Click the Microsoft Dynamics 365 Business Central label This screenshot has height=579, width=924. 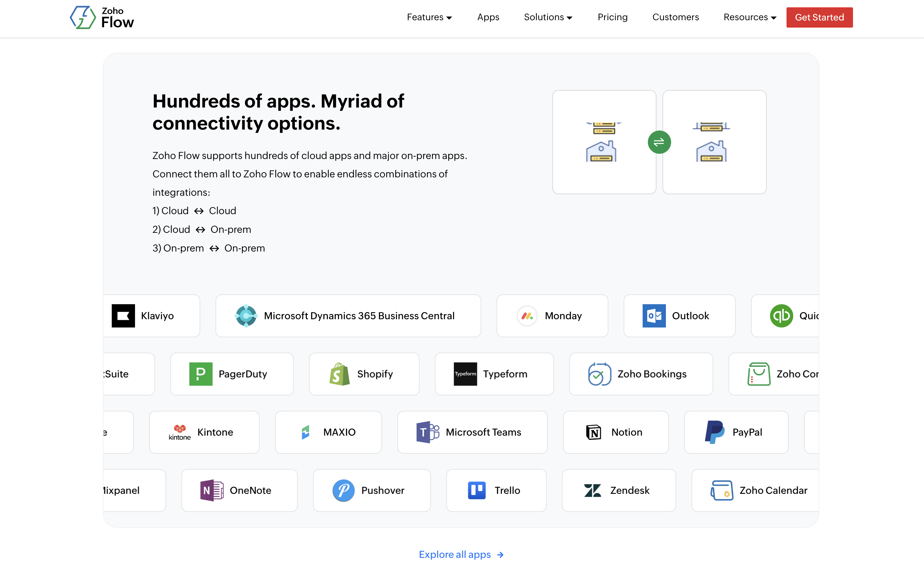tap(359, 316)
